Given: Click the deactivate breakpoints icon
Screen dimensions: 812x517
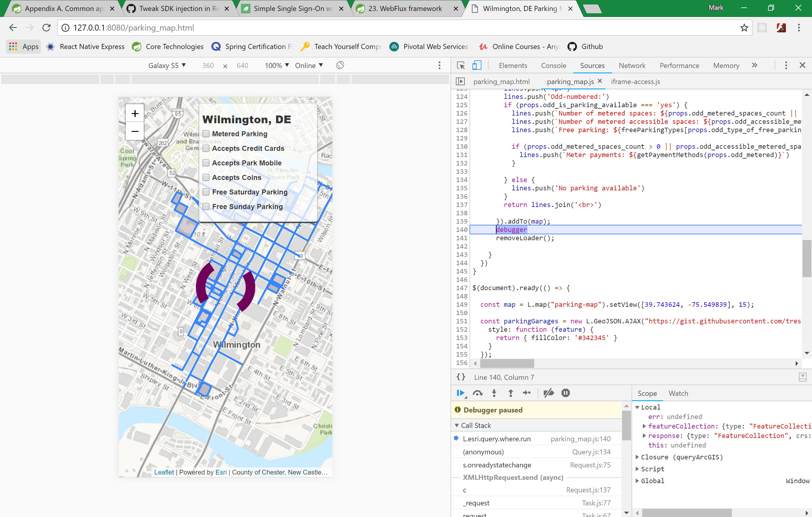Looking at the screenshot, I should coord(549,393).
